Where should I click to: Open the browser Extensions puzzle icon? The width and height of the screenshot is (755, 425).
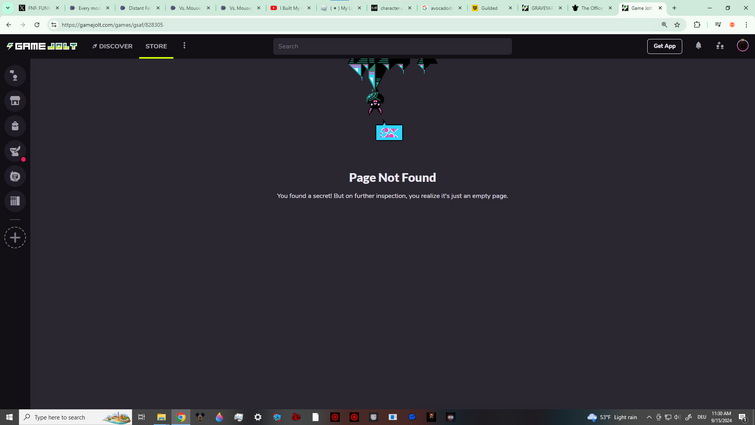(x=697, y=25)
